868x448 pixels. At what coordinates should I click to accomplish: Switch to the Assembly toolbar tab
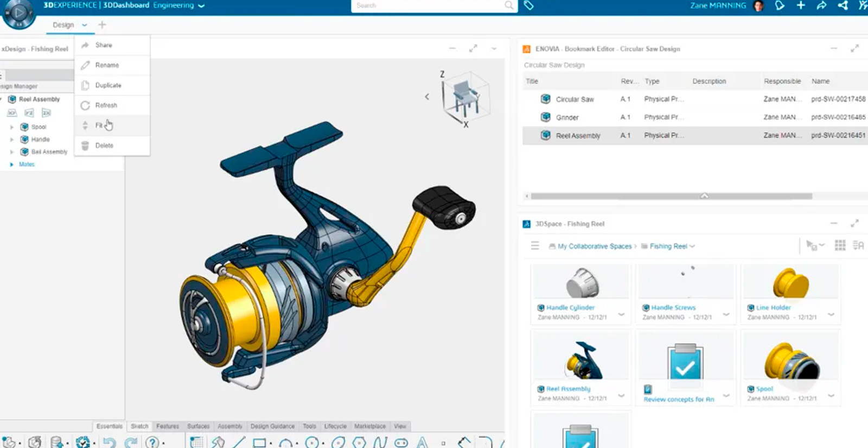pos(230,426)
